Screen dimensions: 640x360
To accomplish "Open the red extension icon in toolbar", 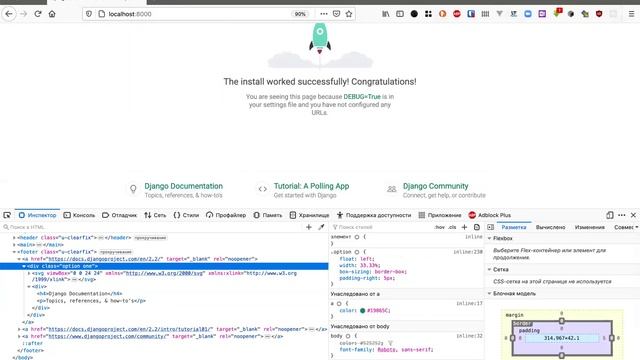I will tap(457, 14).
